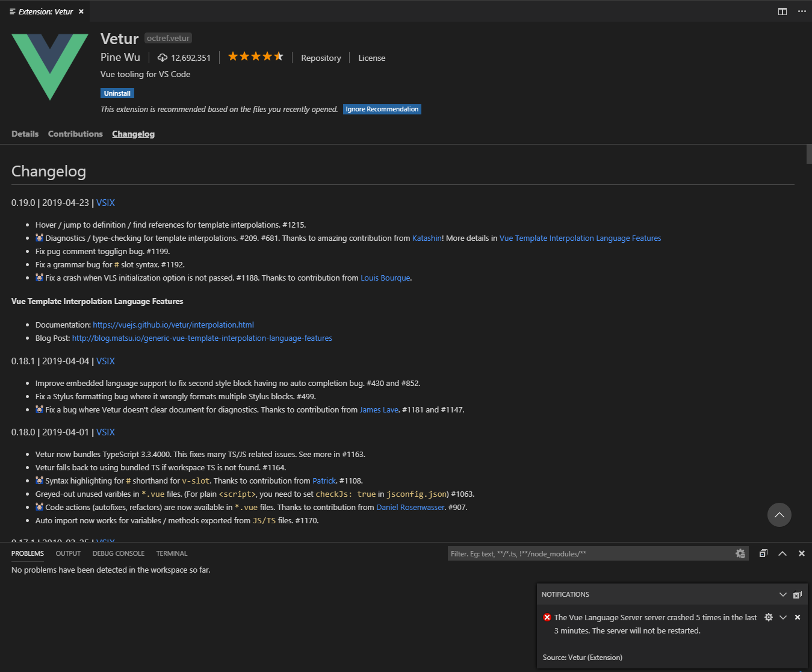Viewport: 812px width, 672px height.
Task: Click the split editor icon
Action: 782,11
